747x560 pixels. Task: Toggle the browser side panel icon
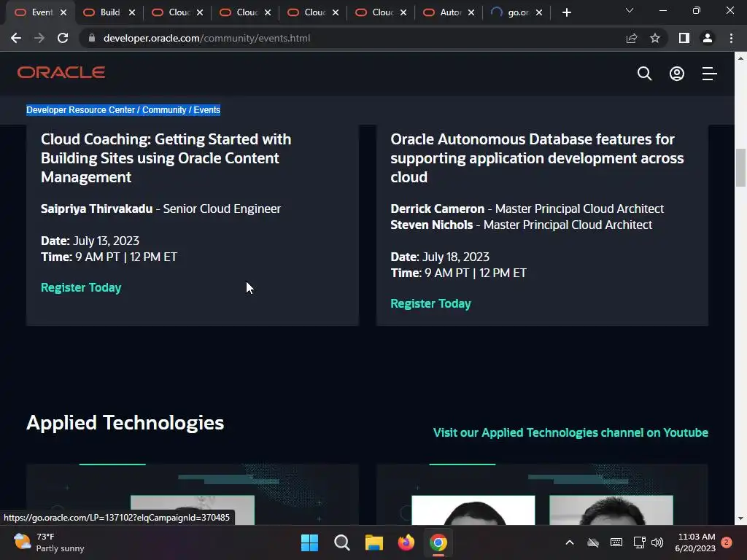tap(684, 38)
